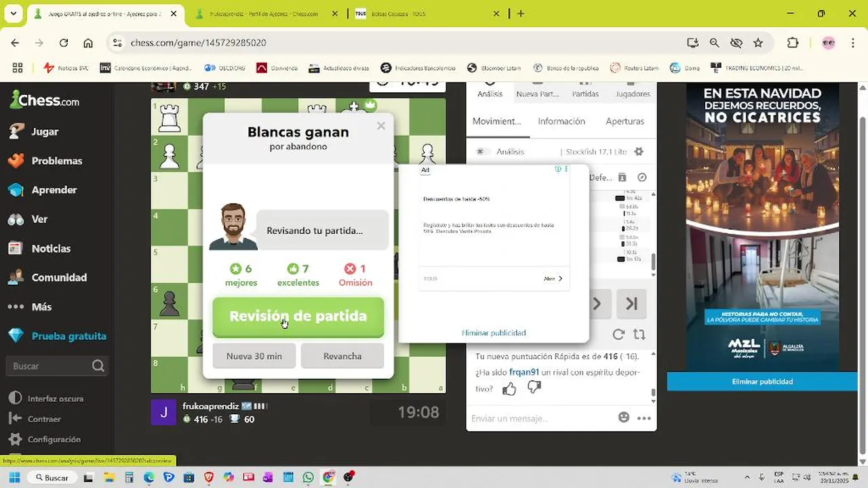The width and height of the screenshot is (868, 488).
Task: Click the flip board arrows icon
Action: pos(639,334)
